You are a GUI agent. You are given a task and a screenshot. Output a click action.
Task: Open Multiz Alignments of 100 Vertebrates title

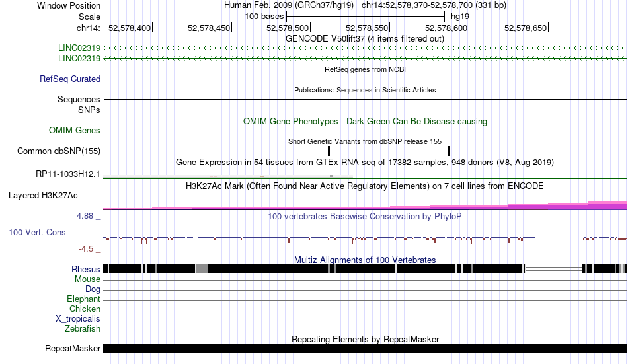pyautogui.click(x=365, y=260)
